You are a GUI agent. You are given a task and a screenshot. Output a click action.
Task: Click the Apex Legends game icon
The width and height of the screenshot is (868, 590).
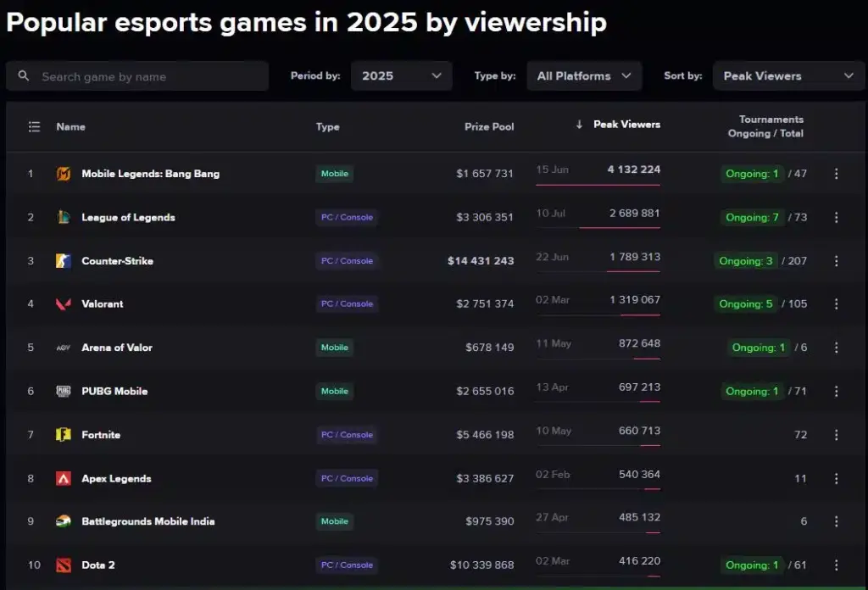pyautogui.click(x=64, y=478)
